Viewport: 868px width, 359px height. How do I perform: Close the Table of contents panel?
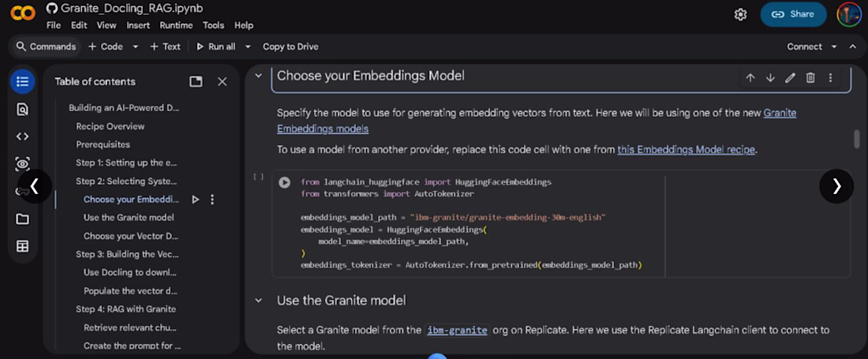point(222,82)
